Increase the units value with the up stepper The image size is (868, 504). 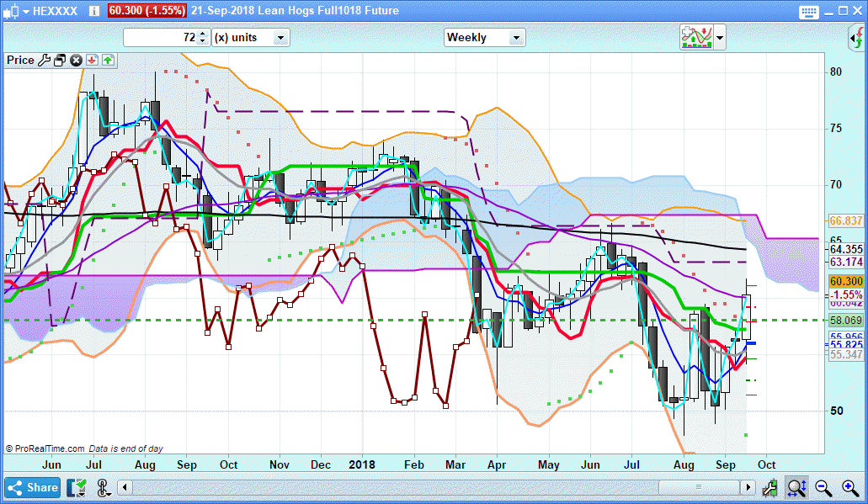tap(203, 34)
